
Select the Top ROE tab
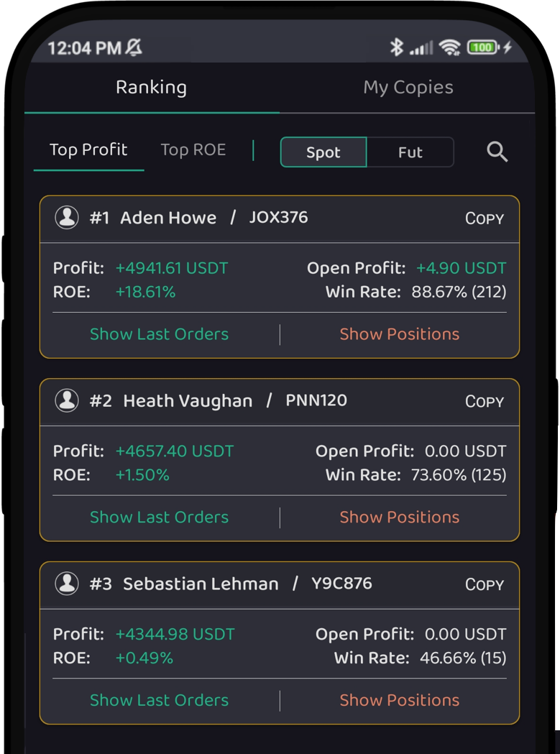(x=193, y=150)
